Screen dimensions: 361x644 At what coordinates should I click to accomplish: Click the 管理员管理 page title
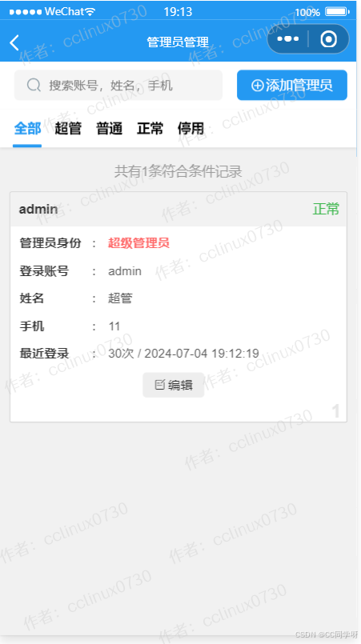178,42
